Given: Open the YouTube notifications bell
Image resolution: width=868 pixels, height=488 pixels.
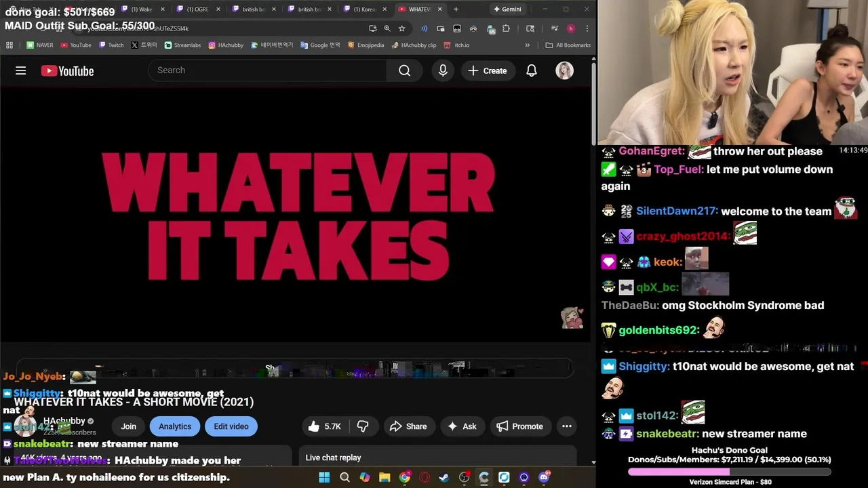Looking at the screenshot, I should tap(532, 70).
